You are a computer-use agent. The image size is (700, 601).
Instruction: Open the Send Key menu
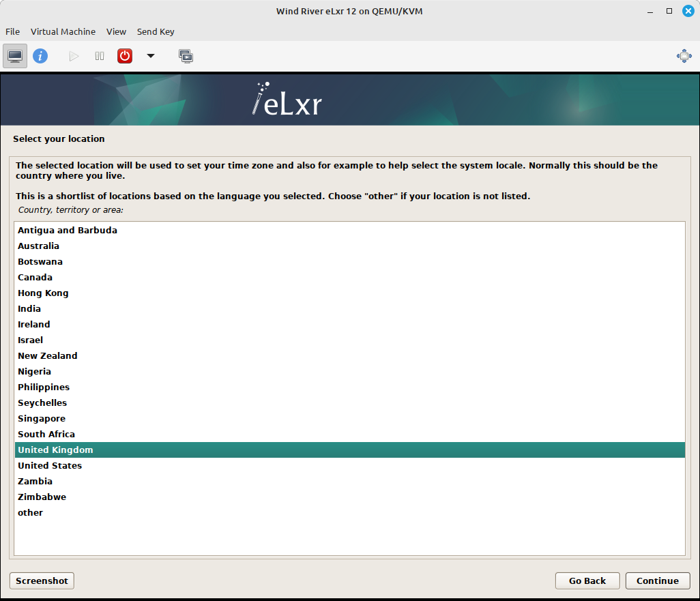[x=156, y=31]
